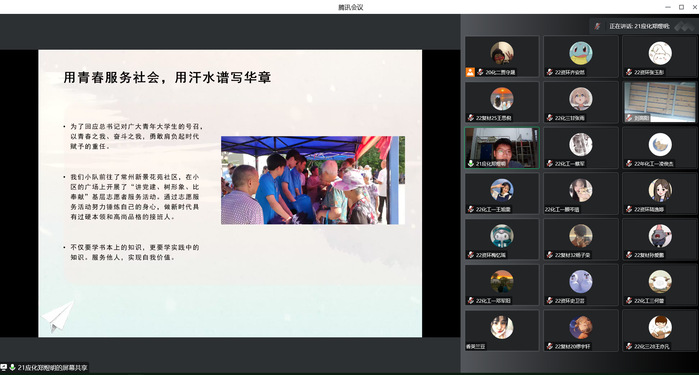Maximize the 腾讯会议 meeting window

pyautogui.click(x=681, y=7)
